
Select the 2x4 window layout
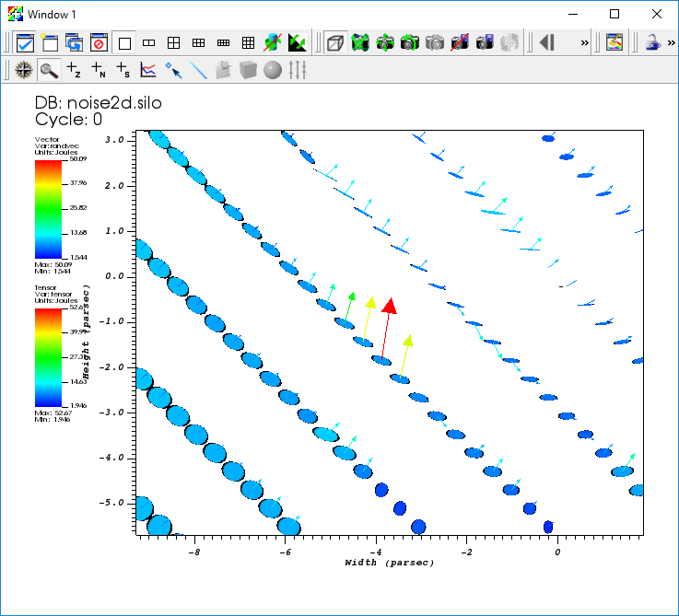(223, 43)
